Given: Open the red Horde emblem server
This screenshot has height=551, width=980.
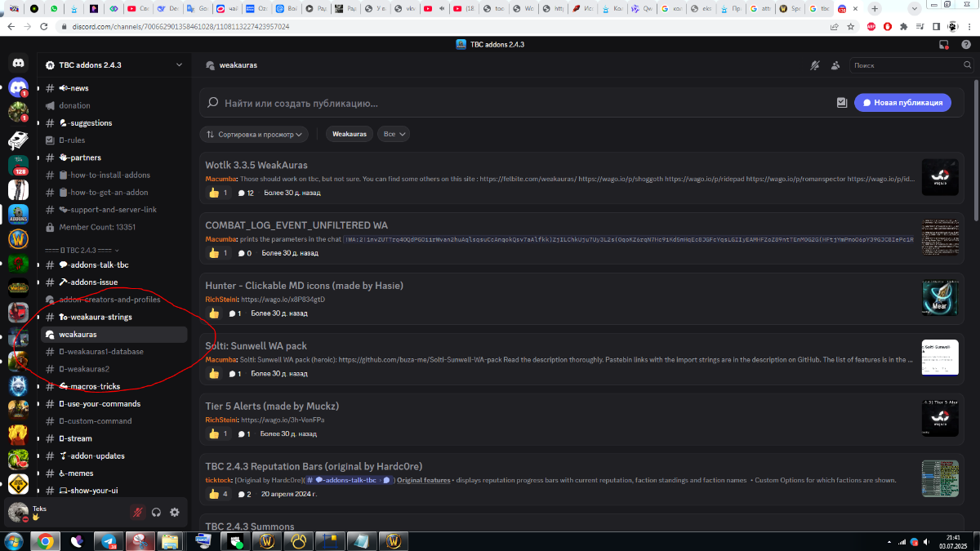Looking at the screenshot, I should click(18, 264).
